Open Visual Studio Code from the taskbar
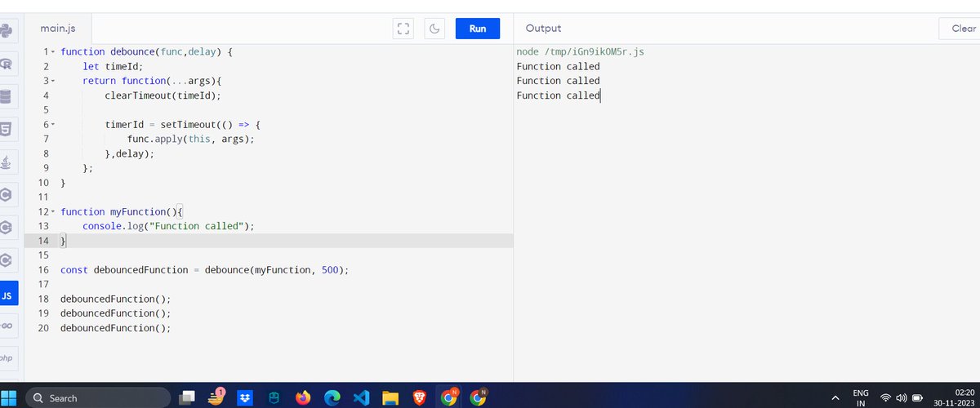Image resolution: width=980 pixels, height=408 pixels. 361,397
